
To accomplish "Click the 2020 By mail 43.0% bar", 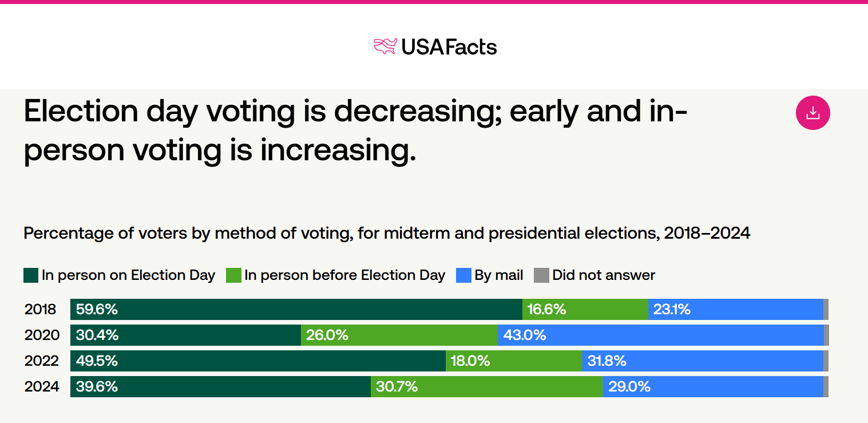I will 660,335.
